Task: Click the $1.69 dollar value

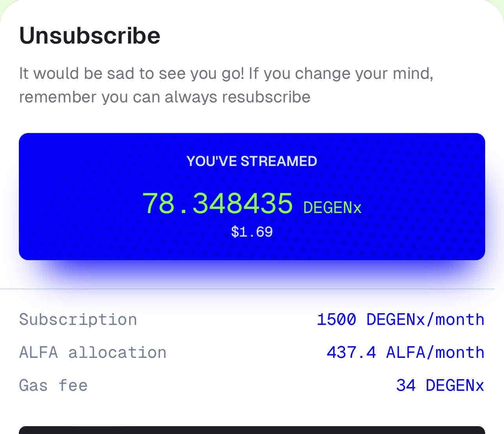Action: 252,232
